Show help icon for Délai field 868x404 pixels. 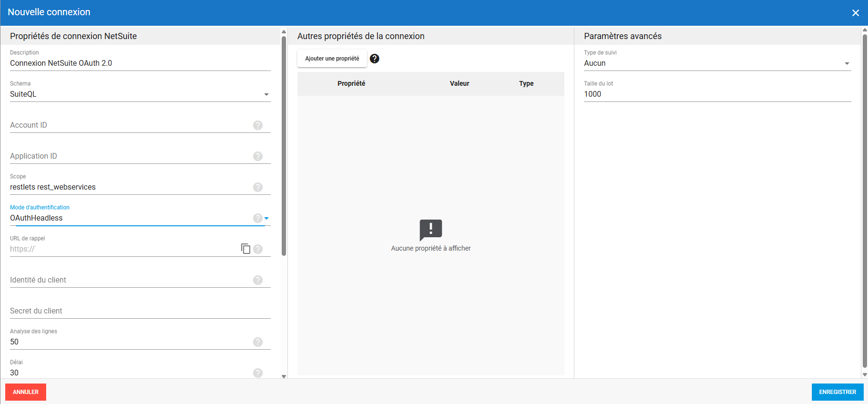click(258, 373)
